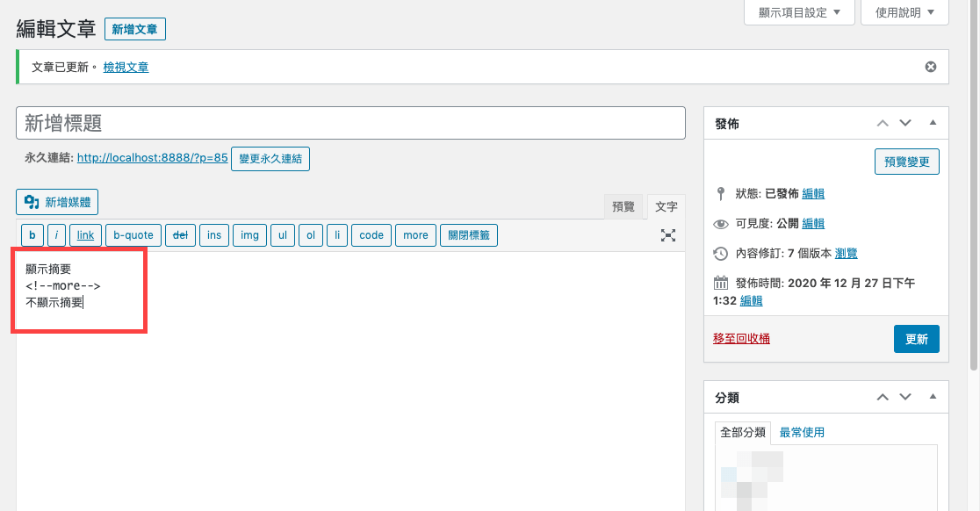Move 分類 panel up with chevron
This screenshot has height=511, width=980.
click(883, 397)
